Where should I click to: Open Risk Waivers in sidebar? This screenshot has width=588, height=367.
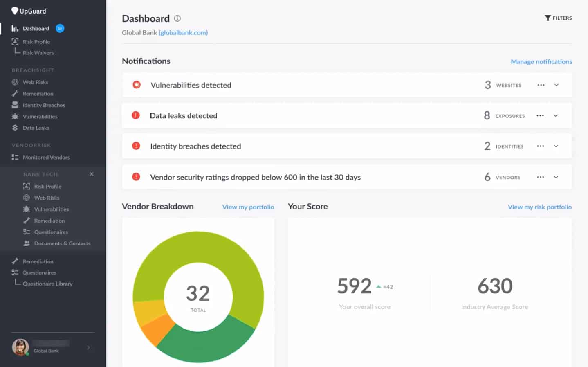click(38, 53)
